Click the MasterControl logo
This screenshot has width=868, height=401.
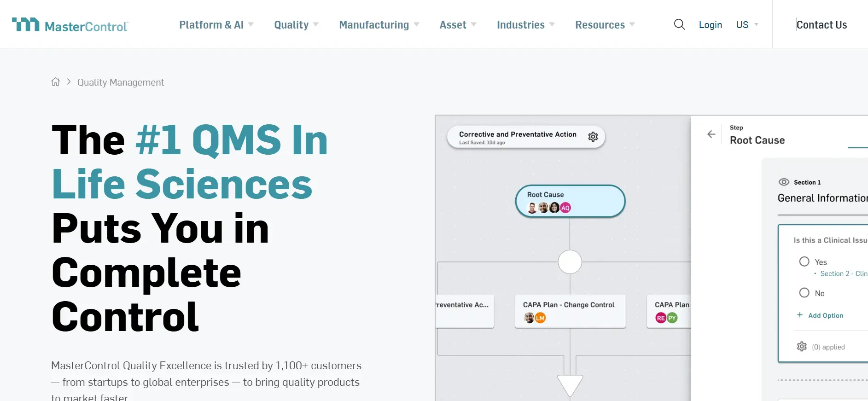(70, 25)
